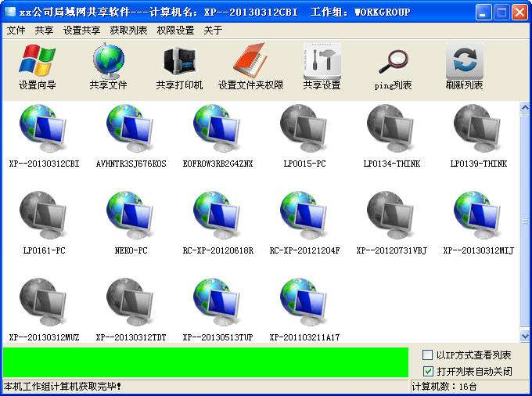532x396 pixels.
Task: Select computer NEKO-PC
Action: coord(131,223)
